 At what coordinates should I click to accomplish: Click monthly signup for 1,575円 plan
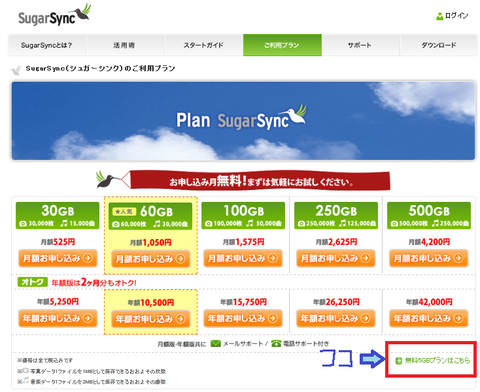[243, 258]
